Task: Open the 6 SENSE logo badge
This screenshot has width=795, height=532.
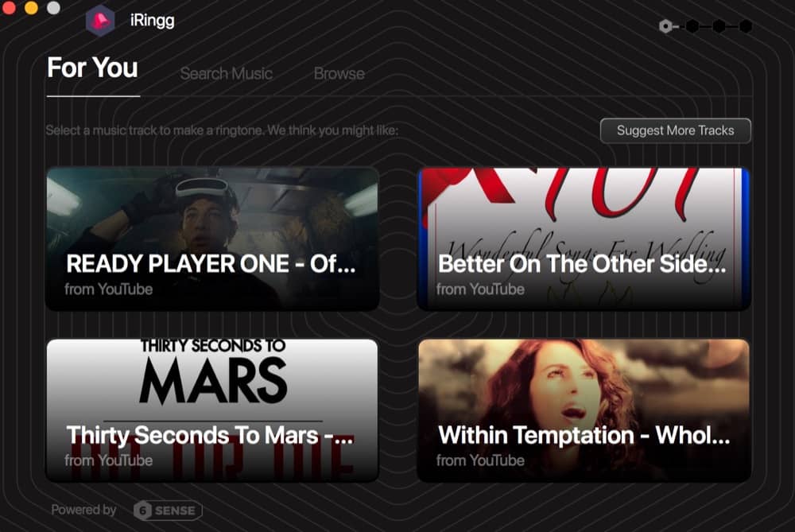Action: click(168, 511)
